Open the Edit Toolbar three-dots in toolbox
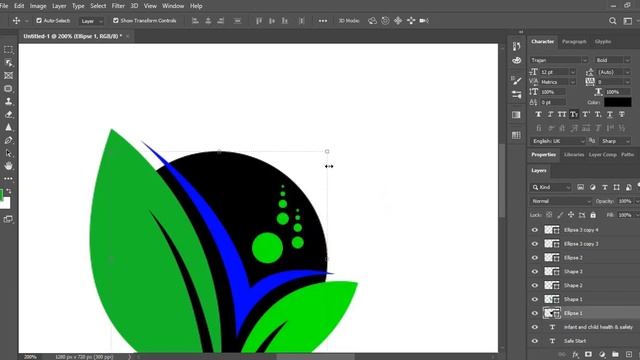The image size is (640, 360). [8, 179]
